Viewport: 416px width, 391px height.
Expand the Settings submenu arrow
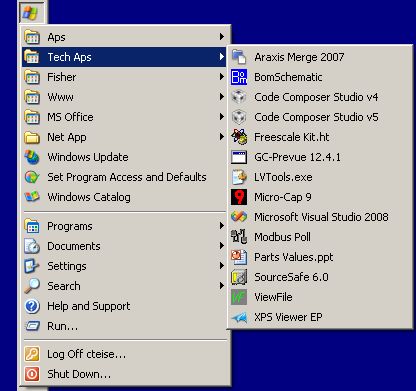pyautogui.click(x=222, y=266)
